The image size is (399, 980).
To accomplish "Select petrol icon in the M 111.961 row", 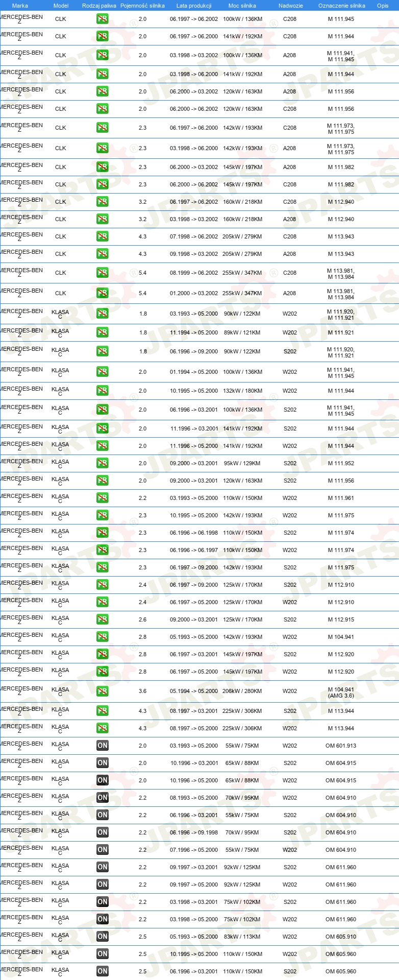I will coord(103,498).
